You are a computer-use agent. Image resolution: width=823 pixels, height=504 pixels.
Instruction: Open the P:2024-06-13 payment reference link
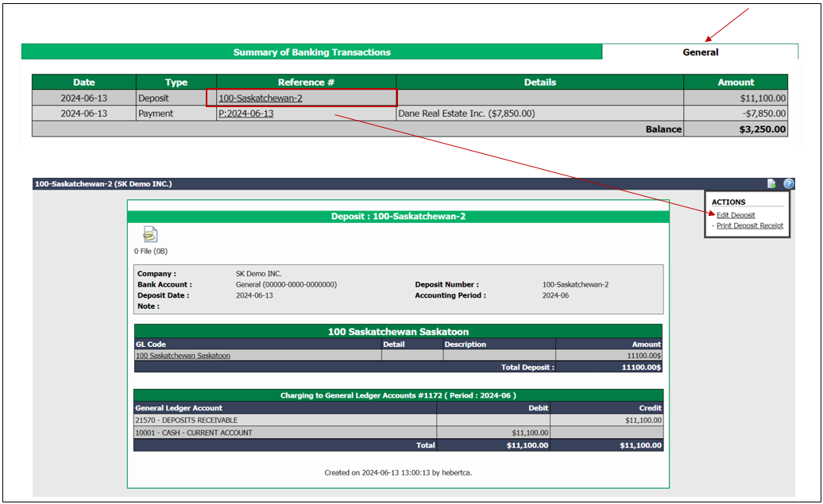click(x=246, y=113)
